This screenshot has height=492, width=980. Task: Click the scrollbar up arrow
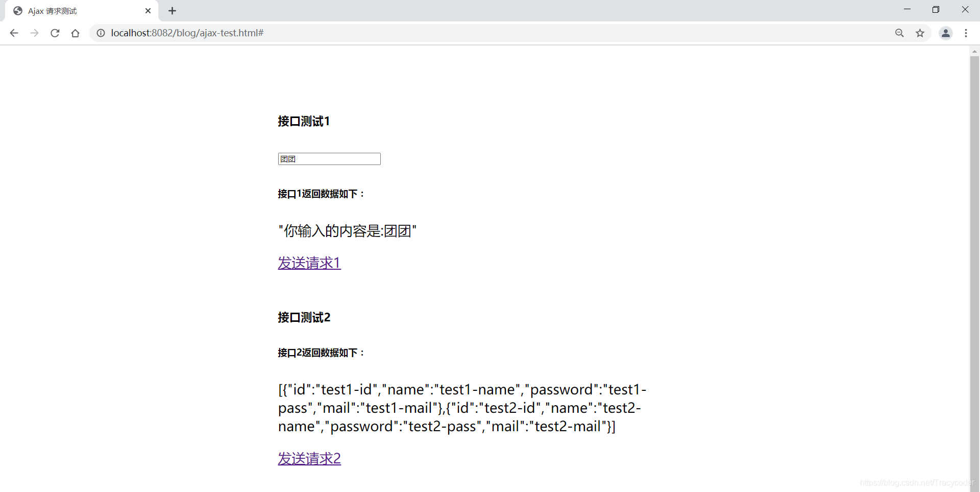pyautogui.click(x=974, y=51)
